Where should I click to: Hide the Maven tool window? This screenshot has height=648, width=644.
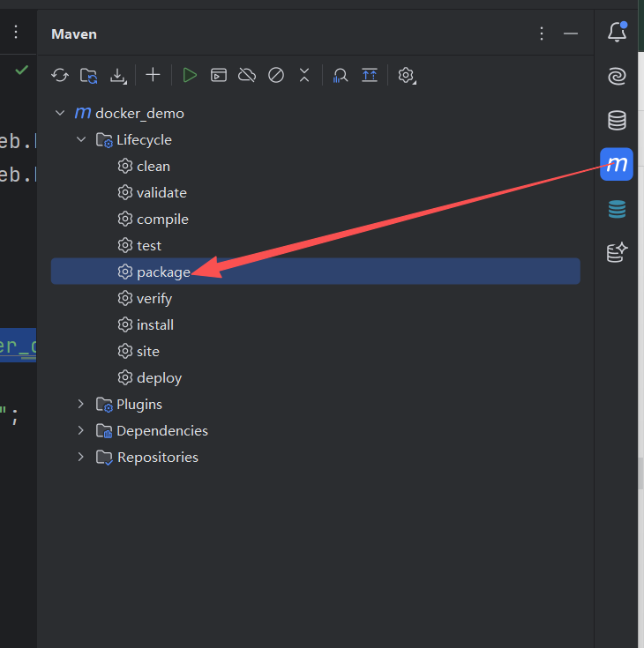coord(571,34)
